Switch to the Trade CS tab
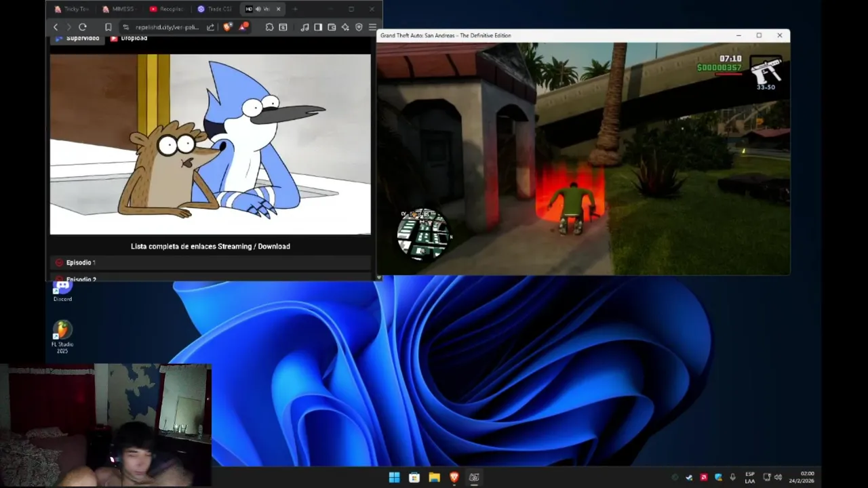 (x=214, y=9)
